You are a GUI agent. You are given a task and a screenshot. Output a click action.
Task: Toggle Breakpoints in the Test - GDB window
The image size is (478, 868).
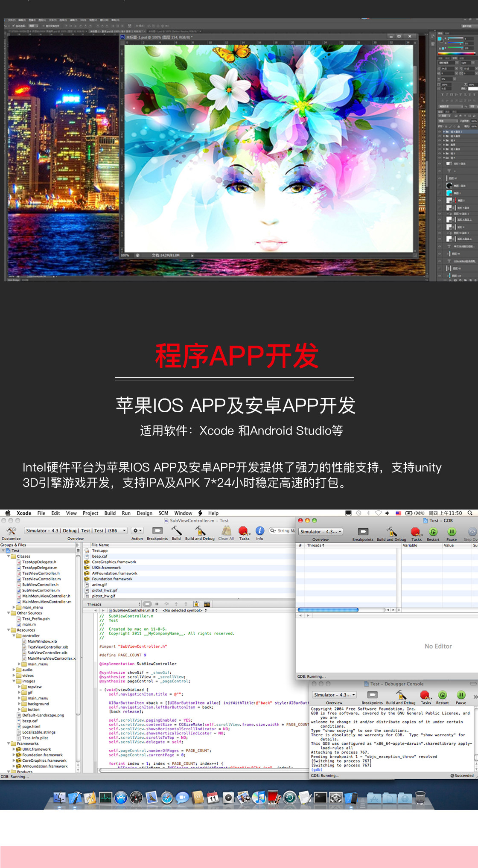(363, 532)
